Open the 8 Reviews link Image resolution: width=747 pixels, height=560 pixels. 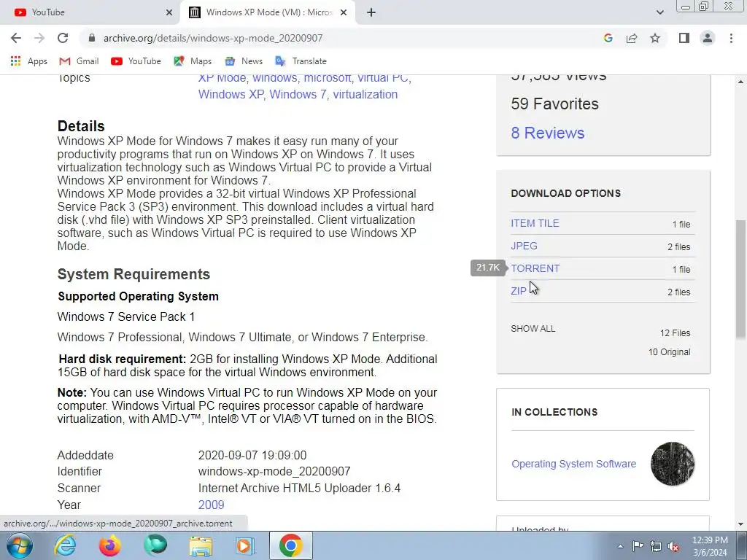click(x=548, y=133)
